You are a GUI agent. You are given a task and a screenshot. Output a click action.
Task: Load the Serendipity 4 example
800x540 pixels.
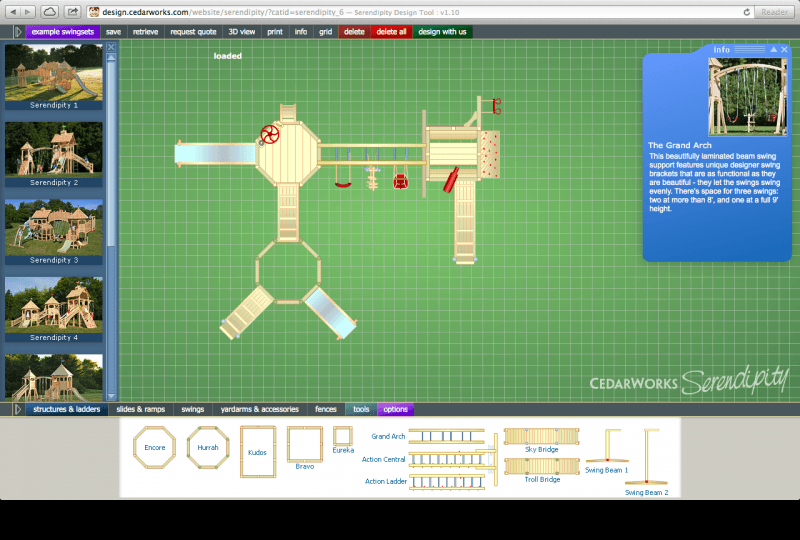pyautogui.click(x=54, y=309)
